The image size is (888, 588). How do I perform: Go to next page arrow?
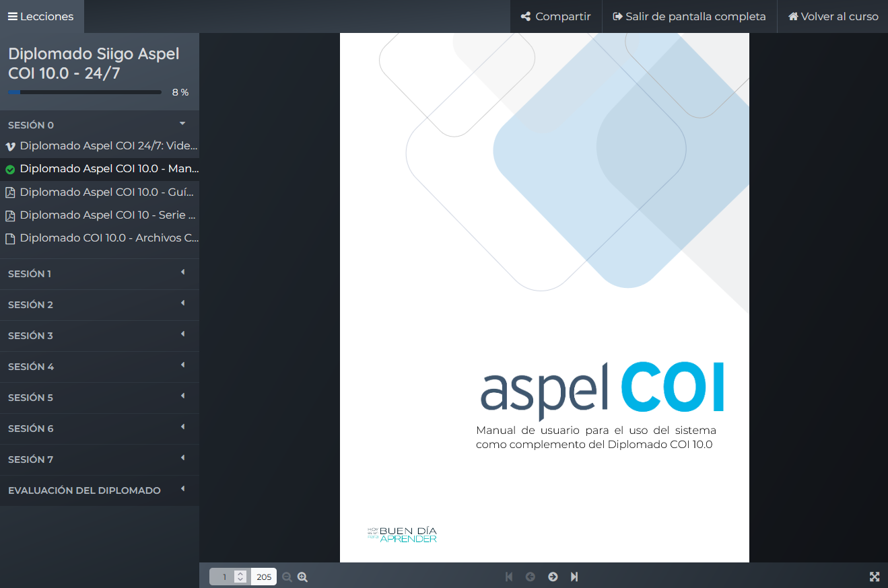pos(553,577)
